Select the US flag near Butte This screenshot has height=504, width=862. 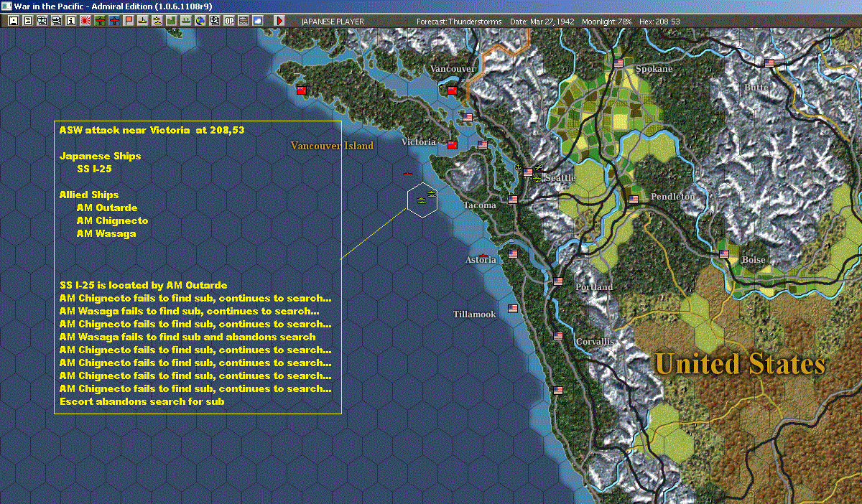coord(770,63)
